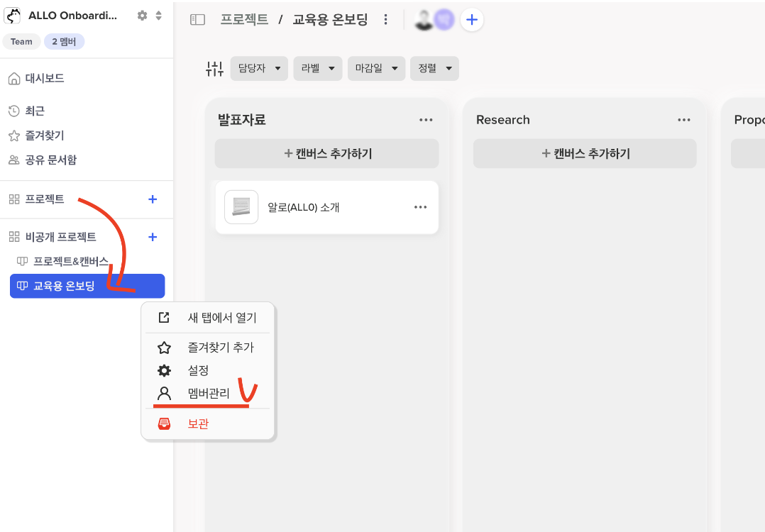Expand the 라벨 filter dropdown
The height and width of the screenshot is (532, 765).
pyautogui.click(x=317, y=69)
